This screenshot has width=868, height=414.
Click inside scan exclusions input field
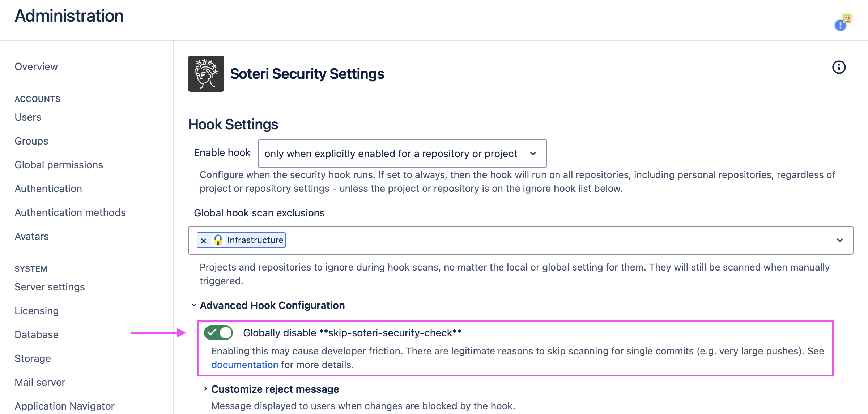(542, 240)
